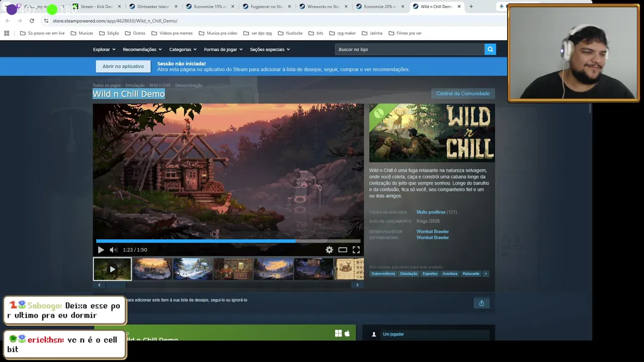Switch to the Fogpiercer no Steam tab
This screenshot has height=362, width=644.
point(266,7)
